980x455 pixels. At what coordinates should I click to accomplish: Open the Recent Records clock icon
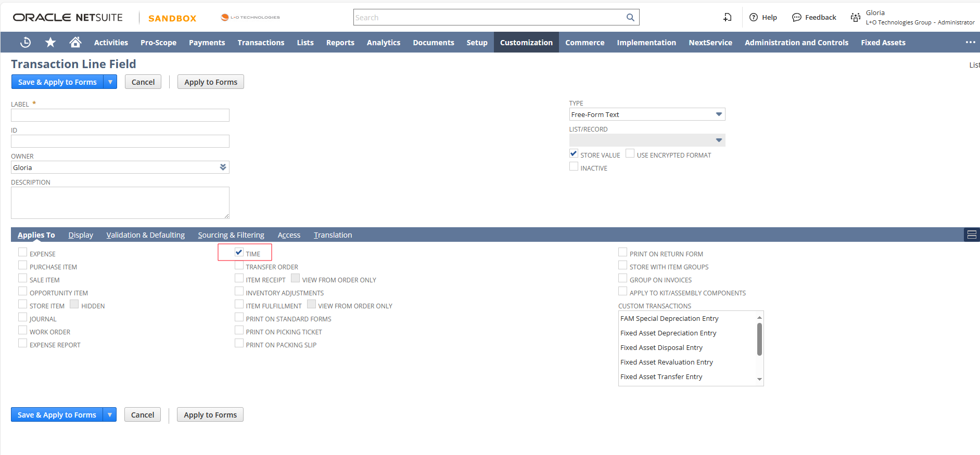[25, 43]
